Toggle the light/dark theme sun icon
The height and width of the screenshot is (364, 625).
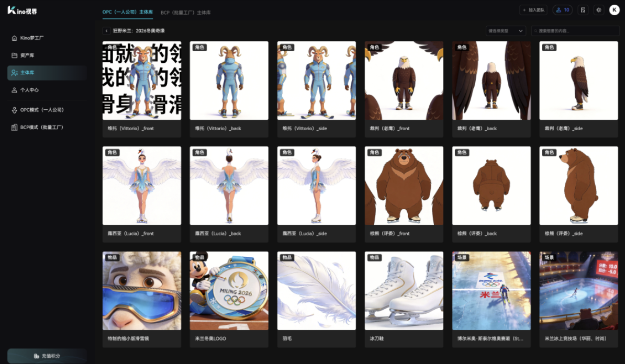pyautogui.click(x=599, y=10)
